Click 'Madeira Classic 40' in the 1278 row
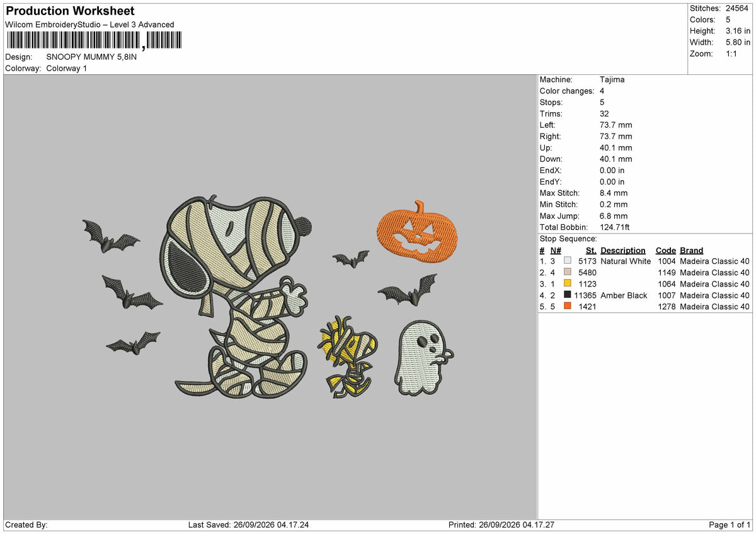The height and width of the screenshot is (534, 756). [715, 307]
